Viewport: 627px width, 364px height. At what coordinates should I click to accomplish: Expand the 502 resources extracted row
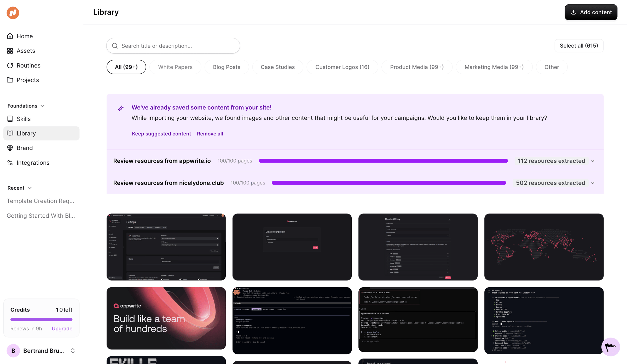pos(593,183)
